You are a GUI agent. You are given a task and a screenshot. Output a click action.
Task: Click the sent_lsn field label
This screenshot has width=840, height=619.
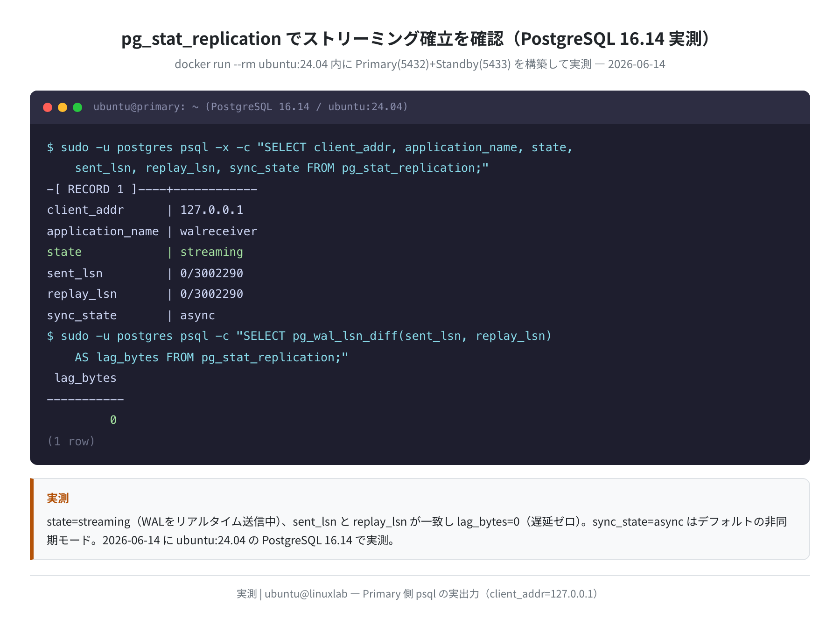(x=75, y=274)
